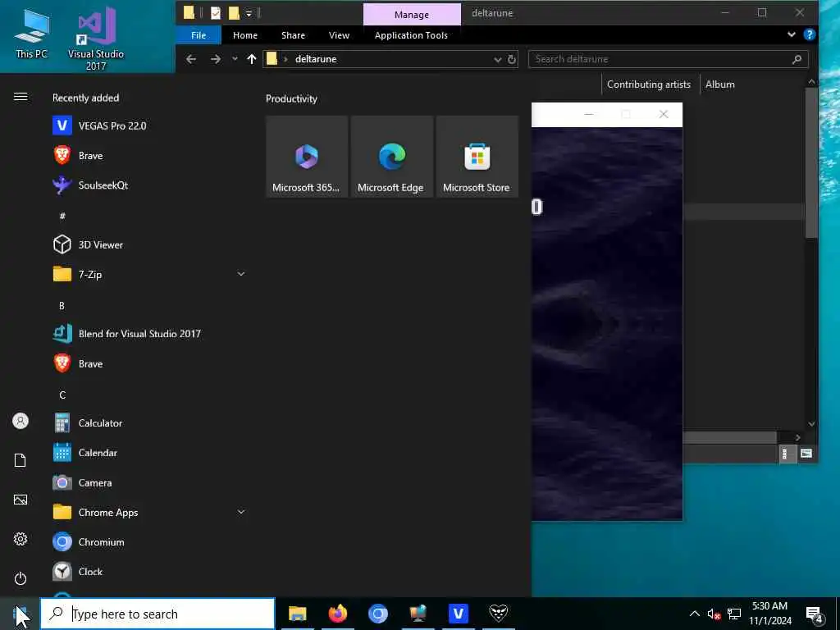Image resolution: width=840 pixels, height=630 pixels.
Task: Open the Home ribbon tab
Action: coord(245,35)
